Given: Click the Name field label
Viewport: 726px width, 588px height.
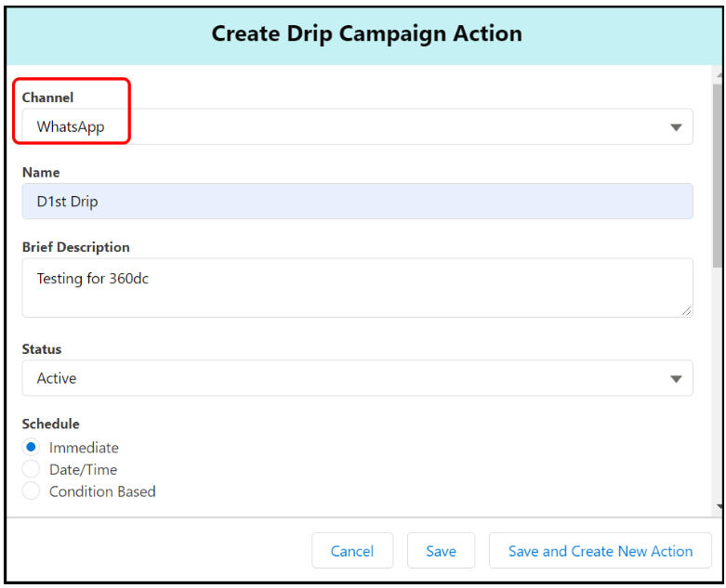Looking at the screenshot, I should tap(41, 172).
